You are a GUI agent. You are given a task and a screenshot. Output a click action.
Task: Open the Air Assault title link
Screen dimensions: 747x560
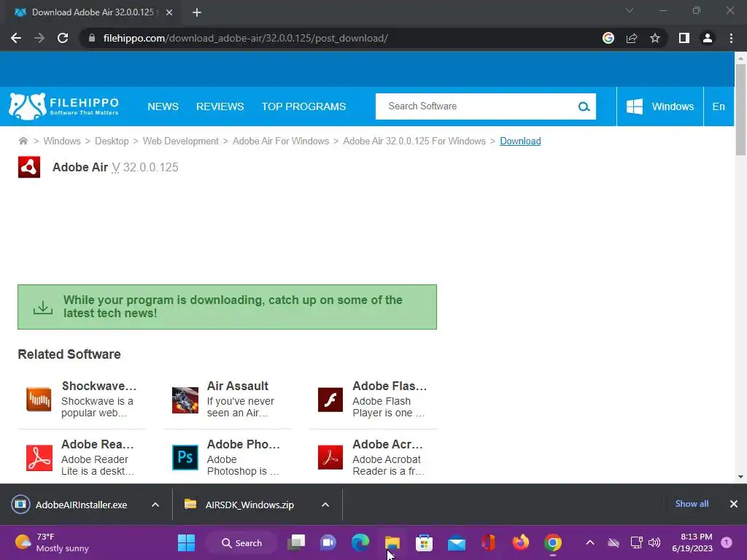[x=238, y=386]
